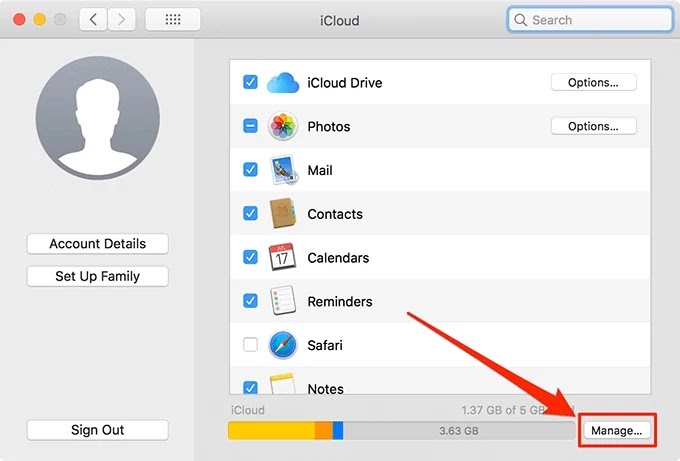
Task: Click the 1.37 GB of 5 GB text
Action: (x=503, y=410)
